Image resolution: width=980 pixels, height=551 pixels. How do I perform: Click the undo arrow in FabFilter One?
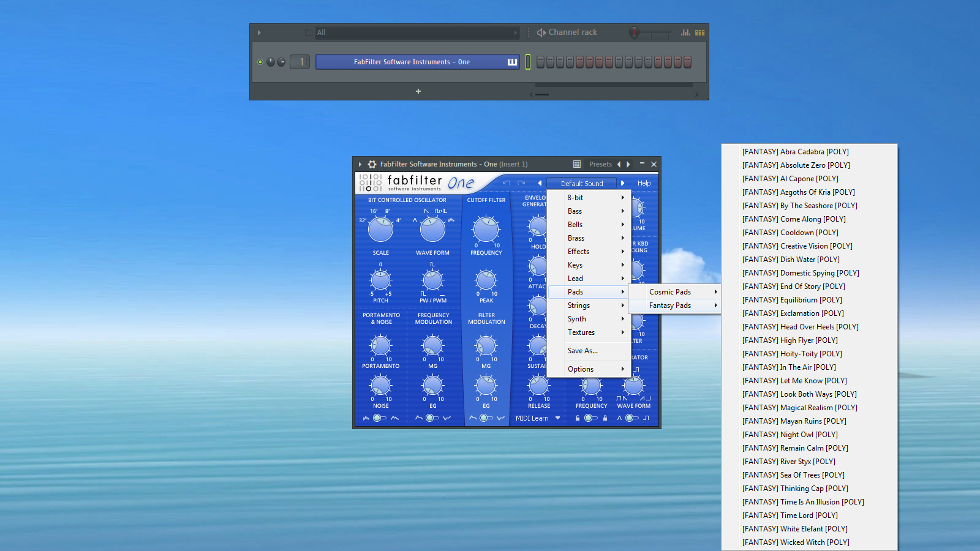pyautogui.click(x=507, y=183)
